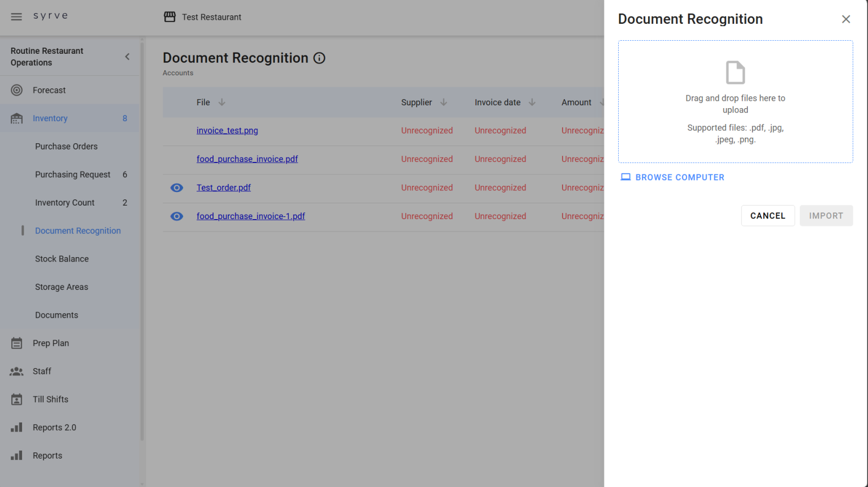
Task: Click the syrve logo
Action: coord(50,16)
